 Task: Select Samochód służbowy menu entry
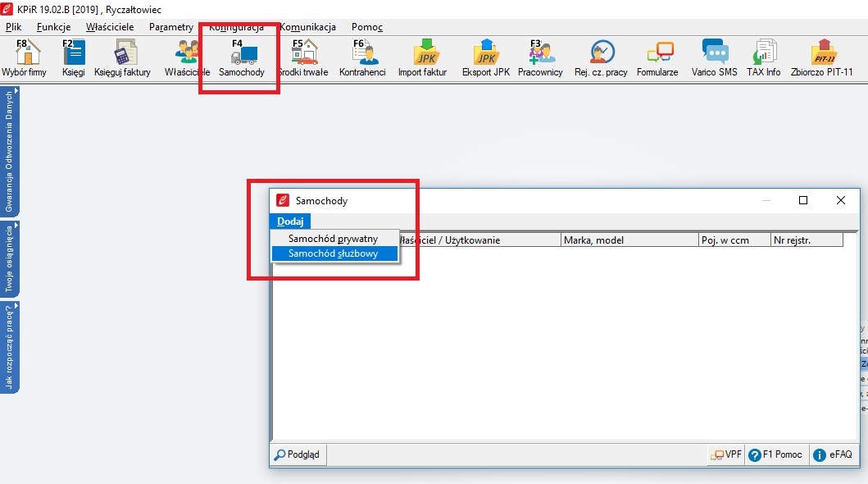tap(333, 253)
